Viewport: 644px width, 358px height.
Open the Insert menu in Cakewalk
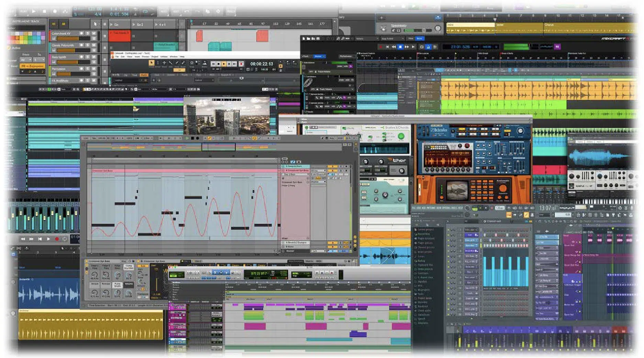coord(137,57)
